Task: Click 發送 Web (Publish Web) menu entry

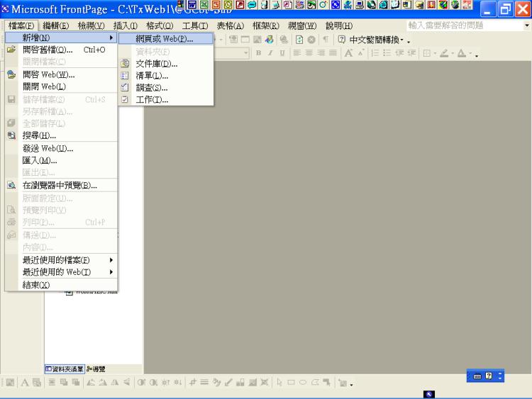Action: click(x=48, y=148)
